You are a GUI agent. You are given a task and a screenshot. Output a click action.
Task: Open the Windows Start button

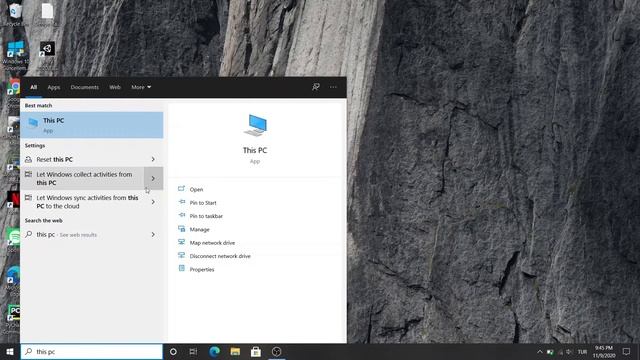[x=10, y=351]
